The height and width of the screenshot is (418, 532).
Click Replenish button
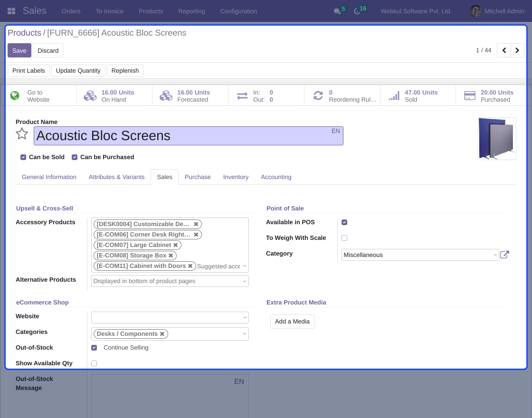[125, 71]
